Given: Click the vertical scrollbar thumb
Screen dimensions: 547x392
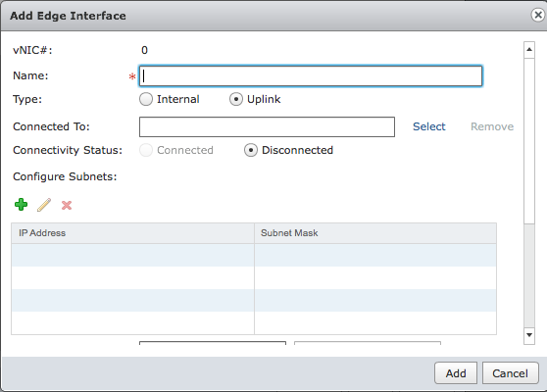Looking at the screenshot, I should click(x=529, y=141).
